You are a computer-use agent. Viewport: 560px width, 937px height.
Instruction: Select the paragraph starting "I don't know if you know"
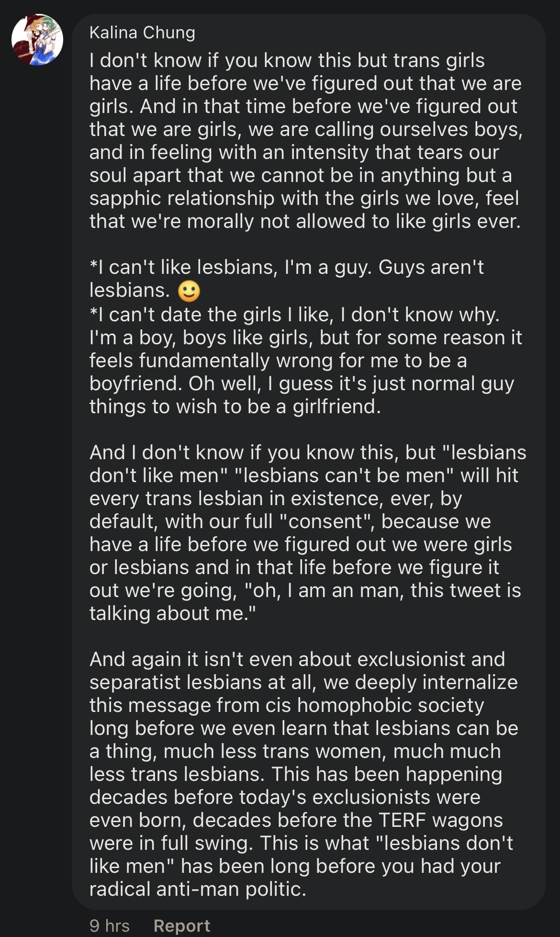306,141
